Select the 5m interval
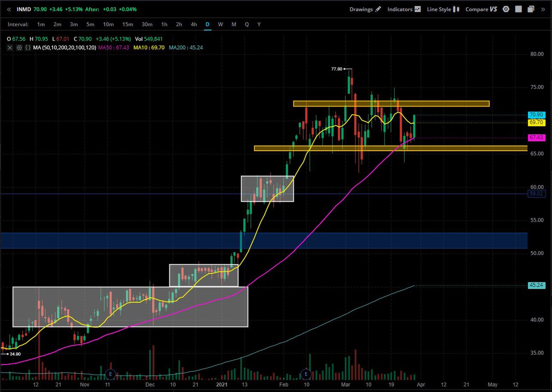552x392 pixels. click(x=90, y=24)
